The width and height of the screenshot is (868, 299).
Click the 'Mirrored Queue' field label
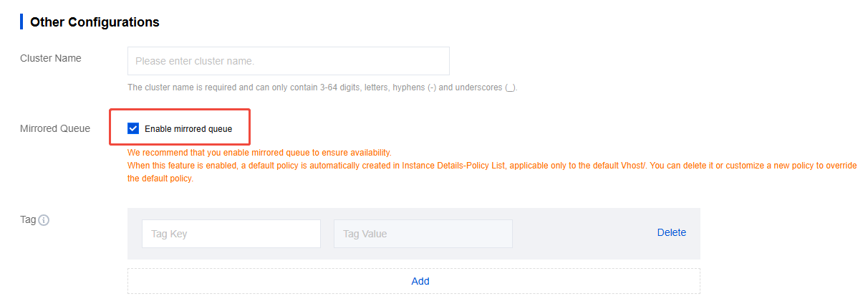coord(55,128)
